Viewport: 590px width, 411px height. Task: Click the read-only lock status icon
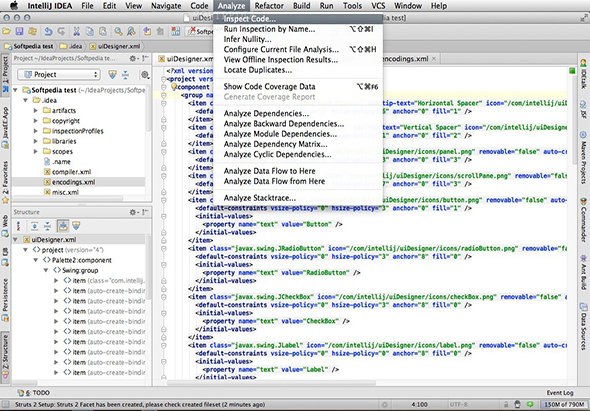[506, 405]
